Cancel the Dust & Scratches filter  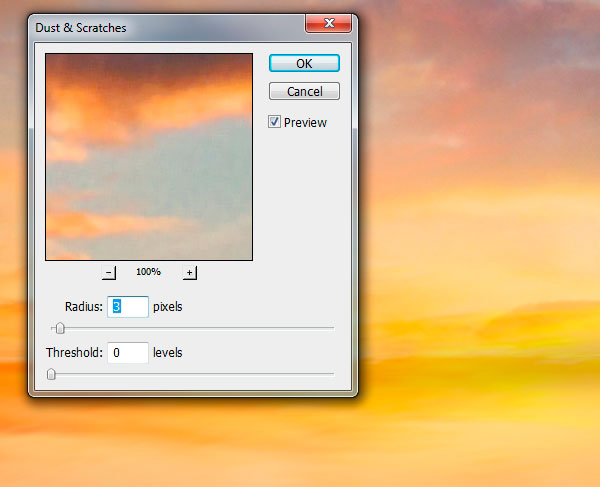point(304,91)
